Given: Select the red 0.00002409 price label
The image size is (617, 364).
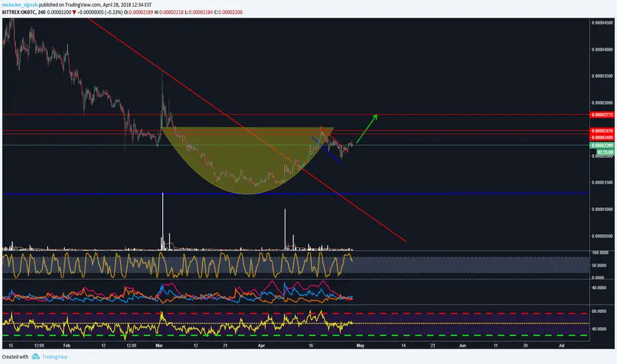Looking at the screenshot, I should coord(602,138).
